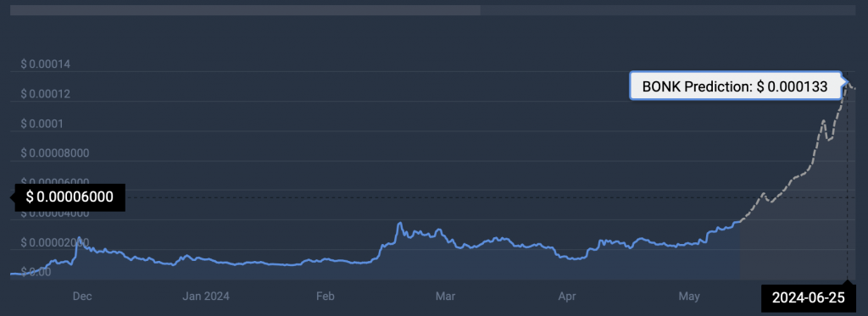This screenshot has width=868, height=316.
Task: Select the Mar label on the time axis
Action: point(446,297)
